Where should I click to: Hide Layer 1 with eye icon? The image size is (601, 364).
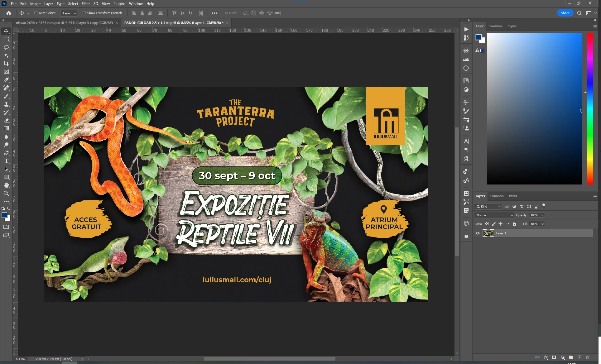478,233
